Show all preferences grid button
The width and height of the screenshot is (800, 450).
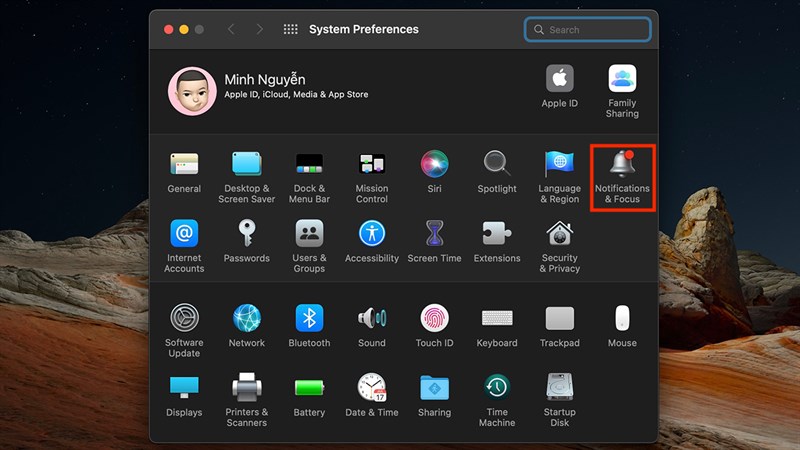(x=291, y=30)
